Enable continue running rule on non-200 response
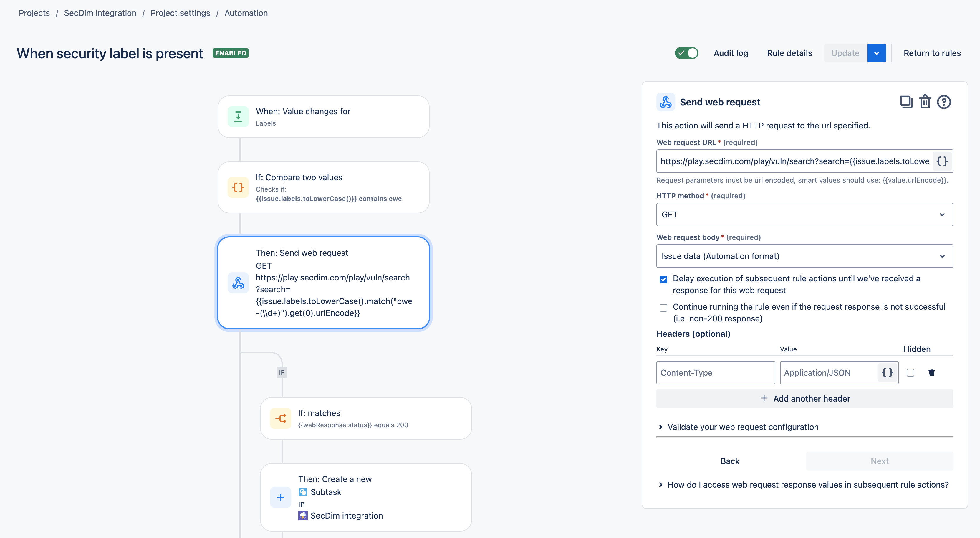Screen dimensions: 980x538 (663, 307)
